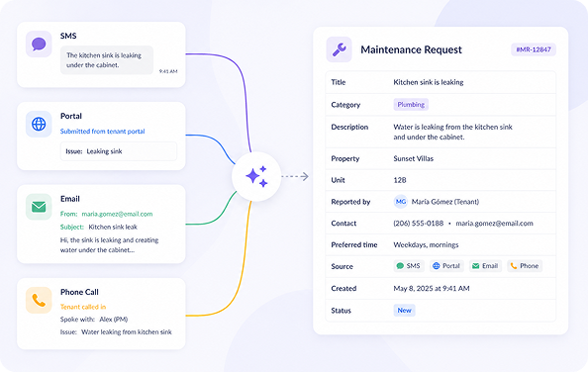
Task: Click the 9:41 AM timestamp in SMS card
Action: [x=168, y=71]
